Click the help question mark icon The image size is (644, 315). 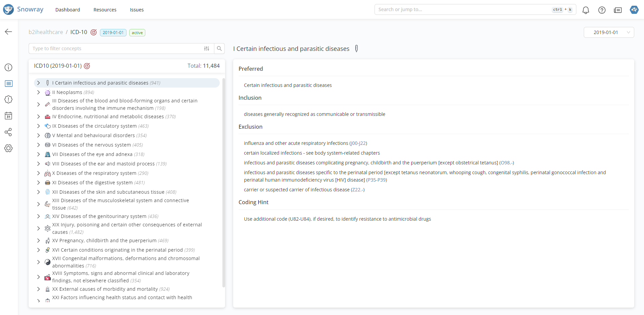[x=602, y=10]
